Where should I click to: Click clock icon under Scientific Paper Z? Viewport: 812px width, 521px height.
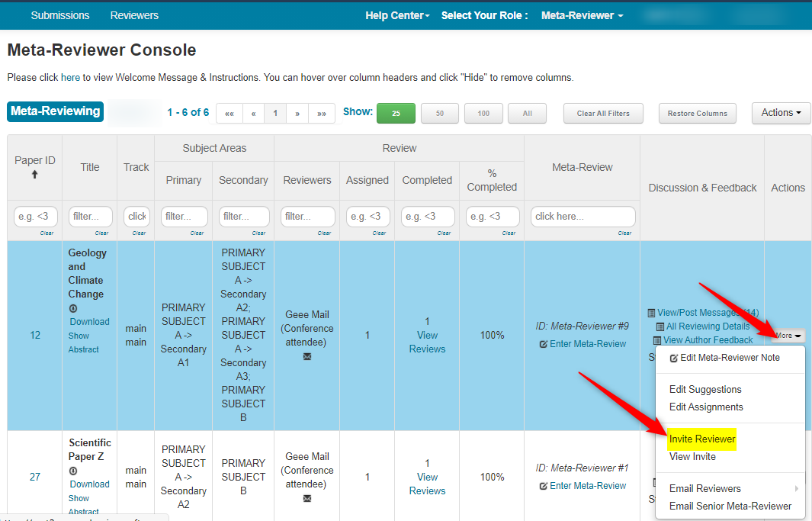[73, 471]
